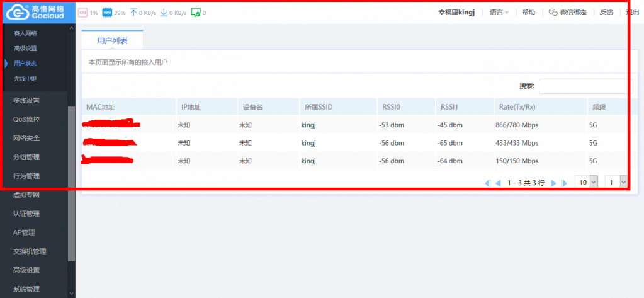
Task: Click the CPU usage icon
Action: (x=83, y=13)
